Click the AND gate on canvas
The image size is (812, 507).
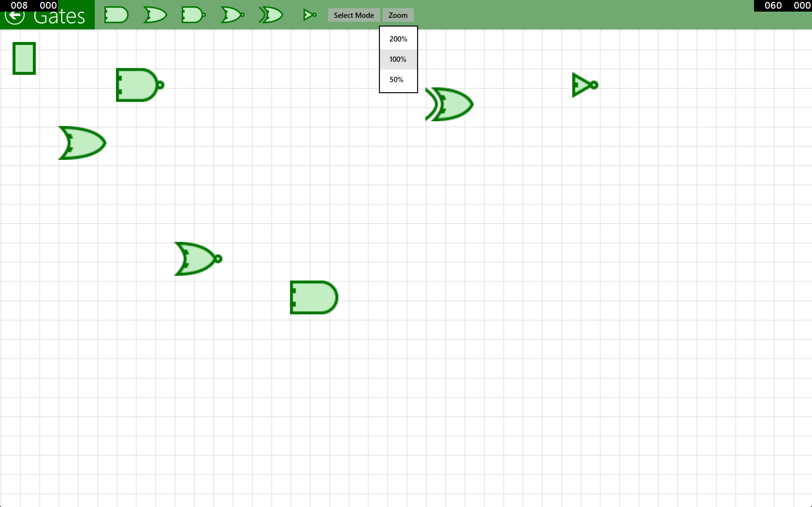click(x=314, y=298)
